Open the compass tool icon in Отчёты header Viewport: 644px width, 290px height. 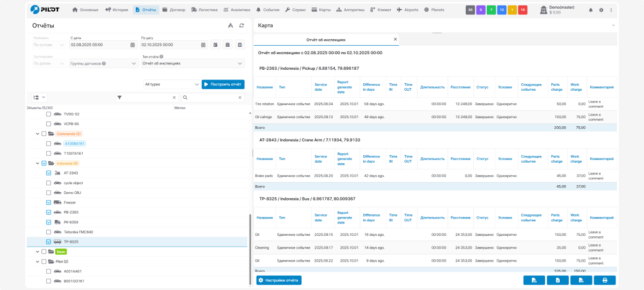point(230,26)
